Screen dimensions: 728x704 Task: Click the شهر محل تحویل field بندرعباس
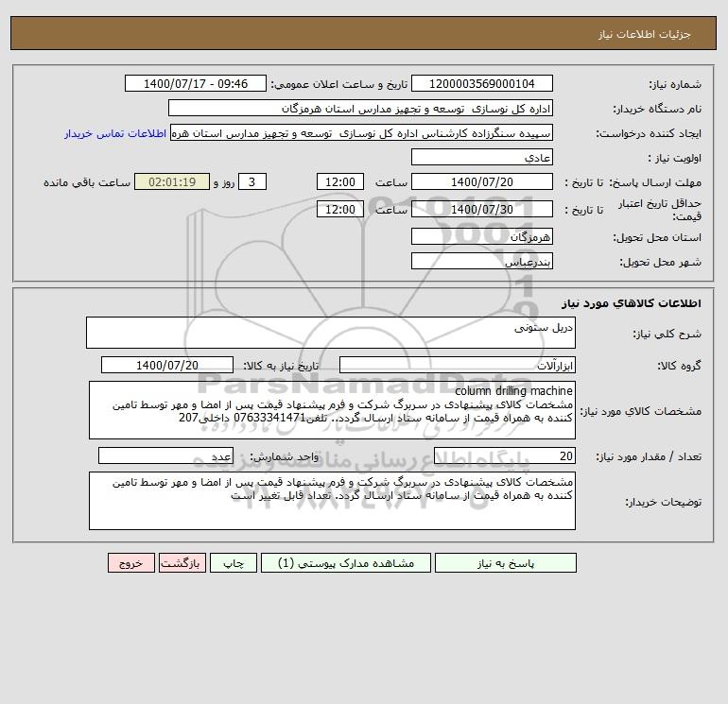[x=482, y=261]
